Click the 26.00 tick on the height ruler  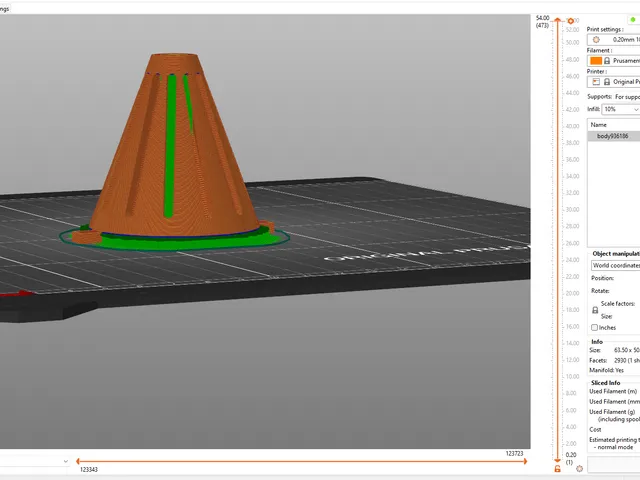pyautogui.click(x=572, y=243)
